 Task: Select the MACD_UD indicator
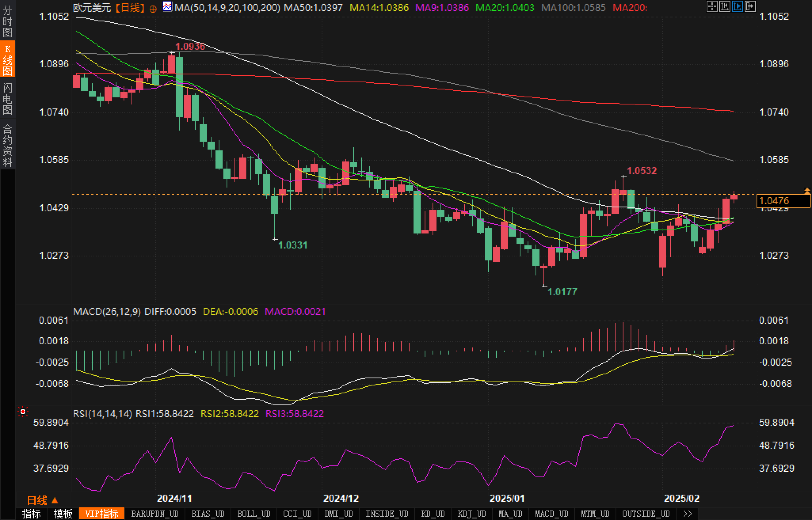tap(551, 514)
